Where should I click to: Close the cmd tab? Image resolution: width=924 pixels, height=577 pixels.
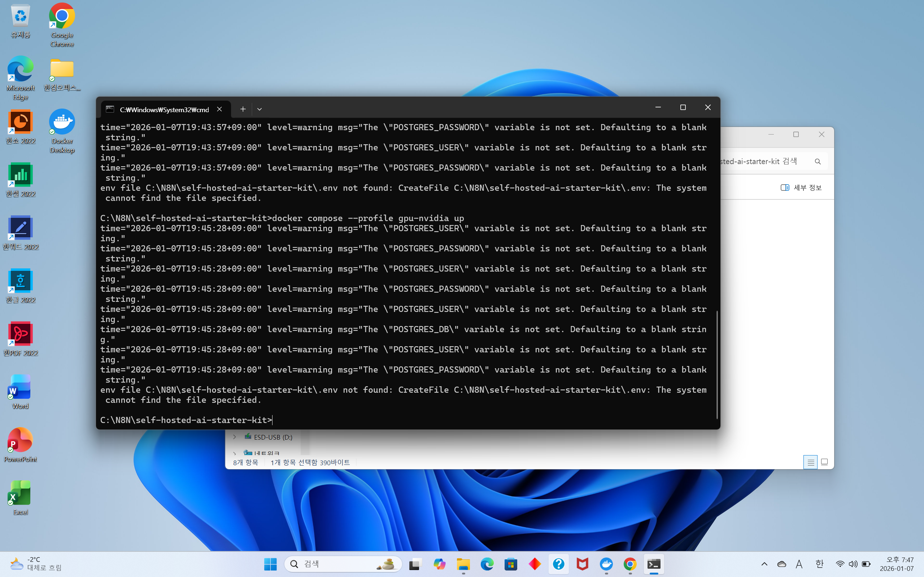pos(219,109)
